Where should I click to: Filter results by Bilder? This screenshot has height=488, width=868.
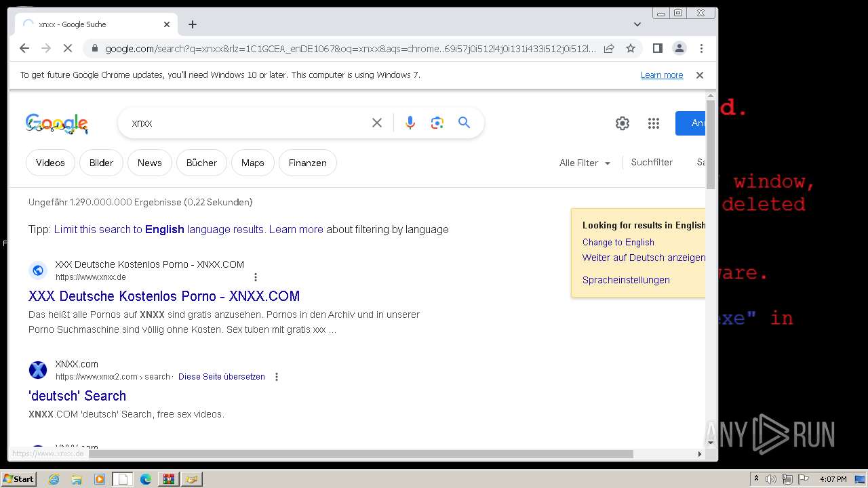(x=101, y=163)
